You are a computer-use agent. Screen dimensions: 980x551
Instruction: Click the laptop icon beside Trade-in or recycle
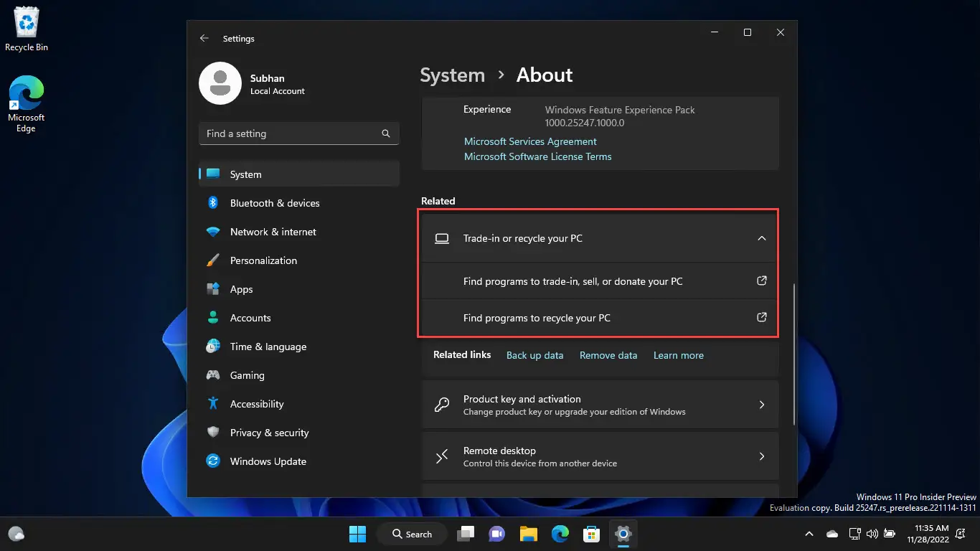(x=442, y=238)
